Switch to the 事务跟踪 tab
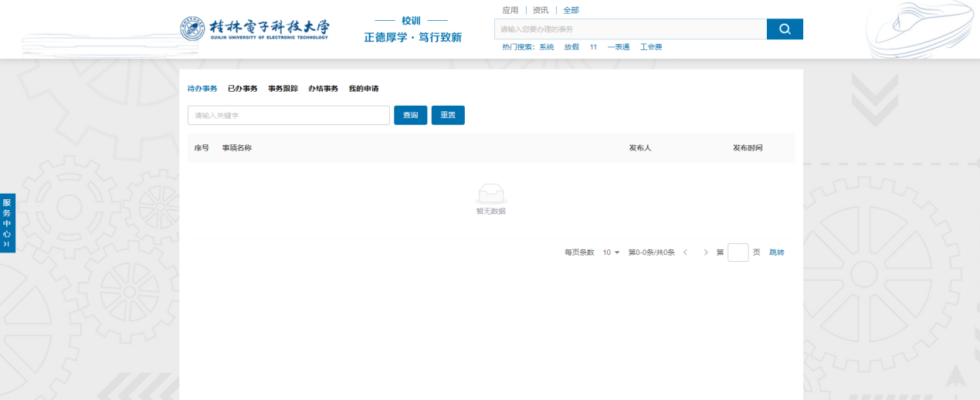 pos(283,89)
